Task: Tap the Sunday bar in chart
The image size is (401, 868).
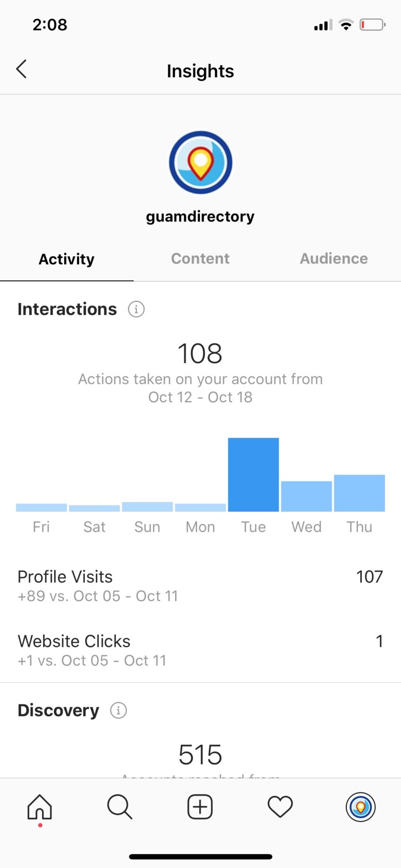Action: pos(147,507)
